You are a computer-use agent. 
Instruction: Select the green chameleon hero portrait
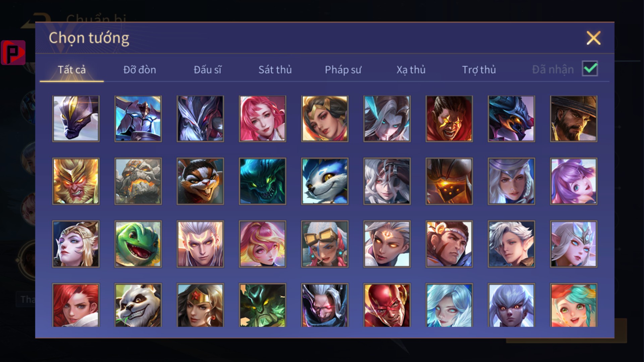138,244
